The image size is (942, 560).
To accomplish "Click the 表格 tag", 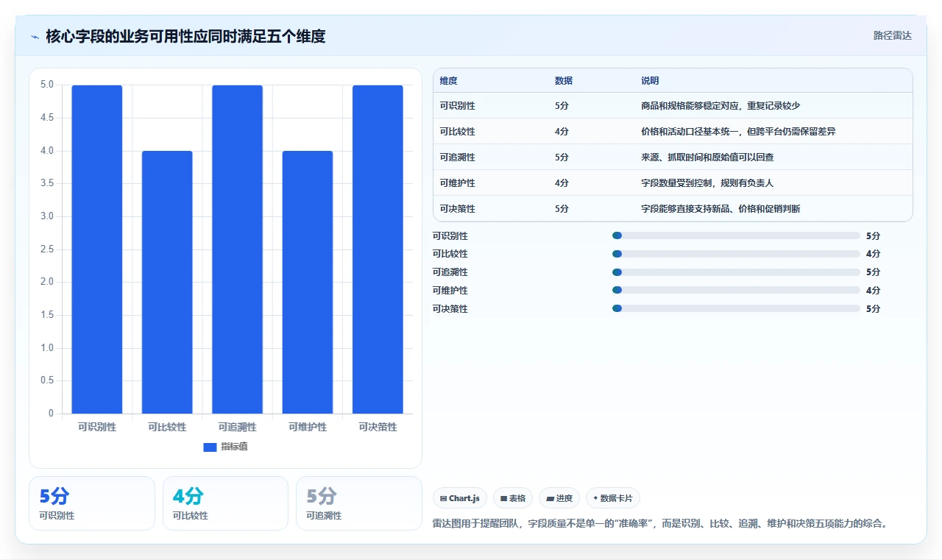I will point(513,498).
